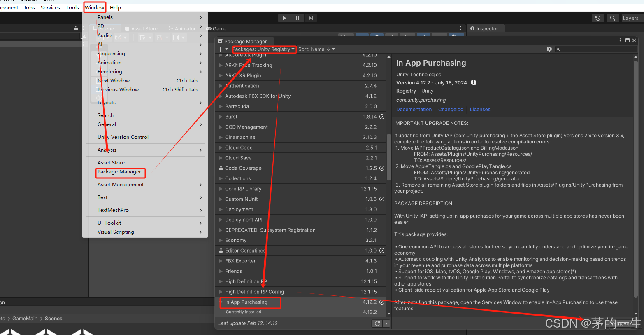Open the refresh button dropdown arrow
Viewport: 644px width, 335px height.
386,323
